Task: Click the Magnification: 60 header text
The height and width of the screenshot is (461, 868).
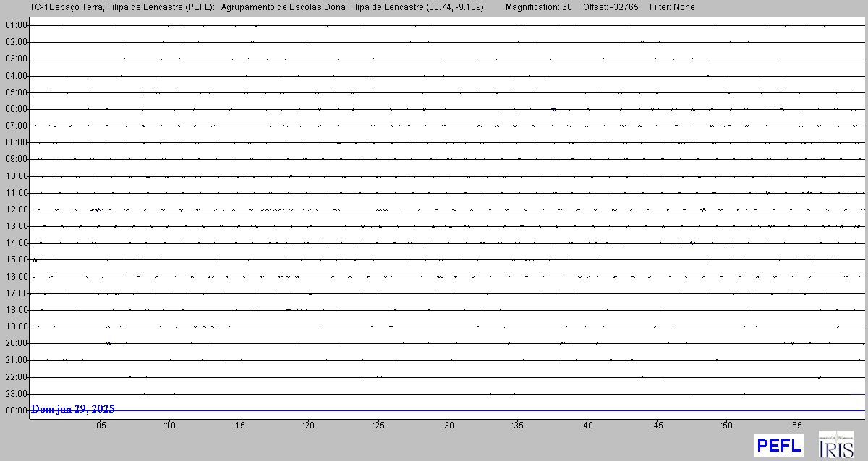Action: [x=538, y=7]
